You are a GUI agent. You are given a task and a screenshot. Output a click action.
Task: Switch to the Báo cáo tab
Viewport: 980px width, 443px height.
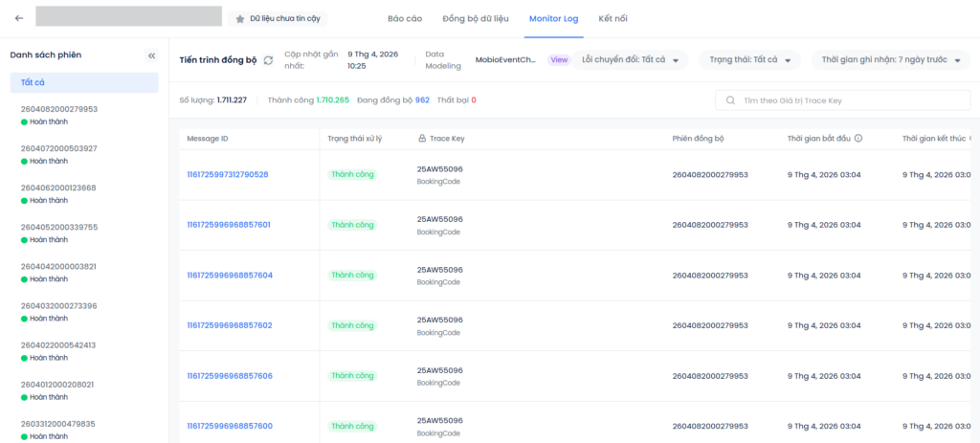[x=404, y=18]
